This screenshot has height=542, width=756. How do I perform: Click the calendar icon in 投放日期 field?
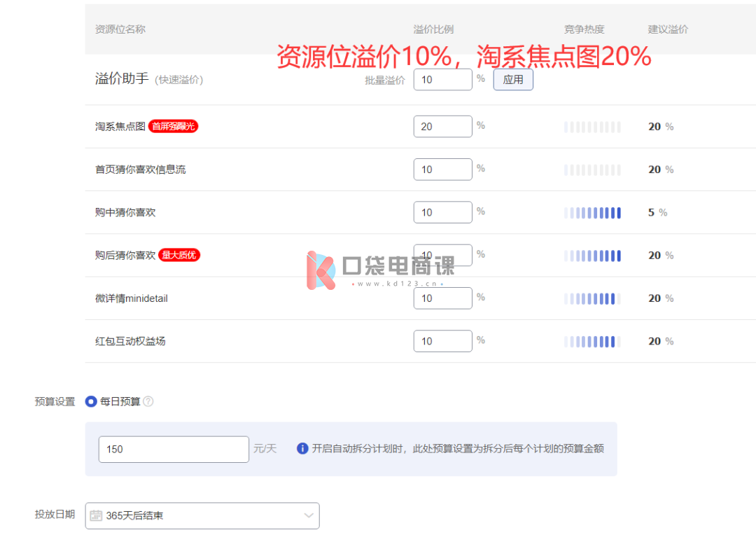point(97,515)
